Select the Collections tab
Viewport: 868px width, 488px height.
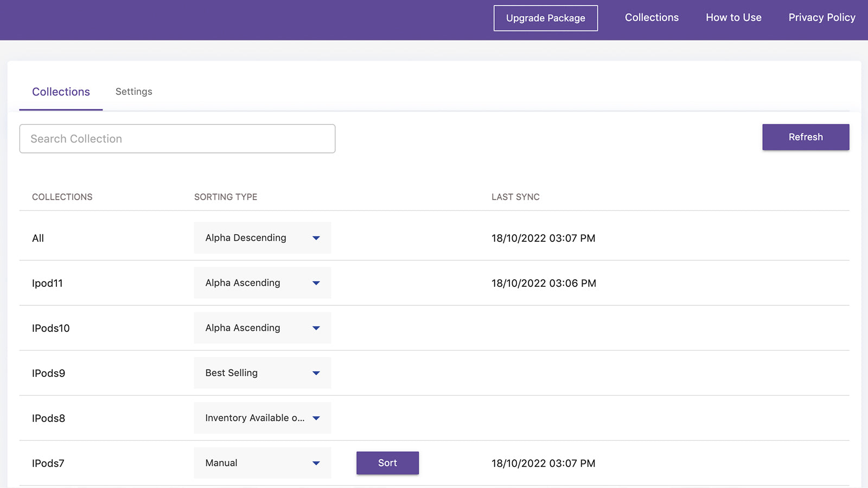pos(60,91)
